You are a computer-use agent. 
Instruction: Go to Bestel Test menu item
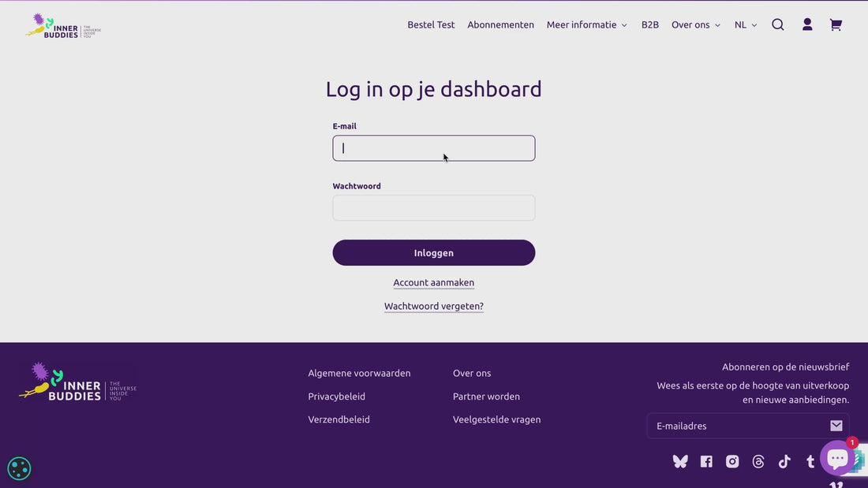tap(431, 24)
